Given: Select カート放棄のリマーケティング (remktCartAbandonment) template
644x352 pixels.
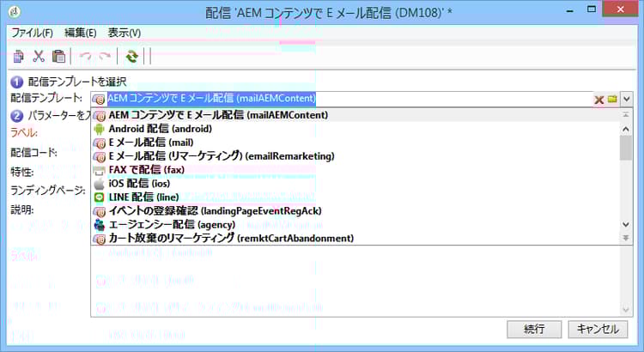Looking at the screenshot, I should [x=355, y=238].
